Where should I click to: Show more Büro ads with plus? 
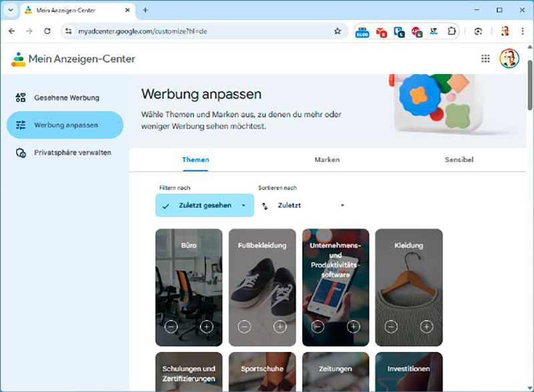click(206, 327)
